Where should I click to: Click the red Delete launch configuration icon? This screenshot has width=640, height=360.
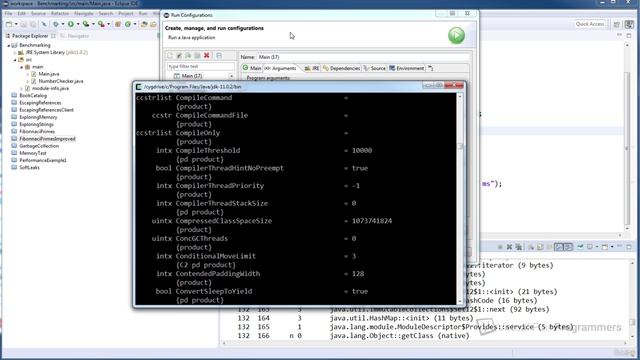point(207,56)
